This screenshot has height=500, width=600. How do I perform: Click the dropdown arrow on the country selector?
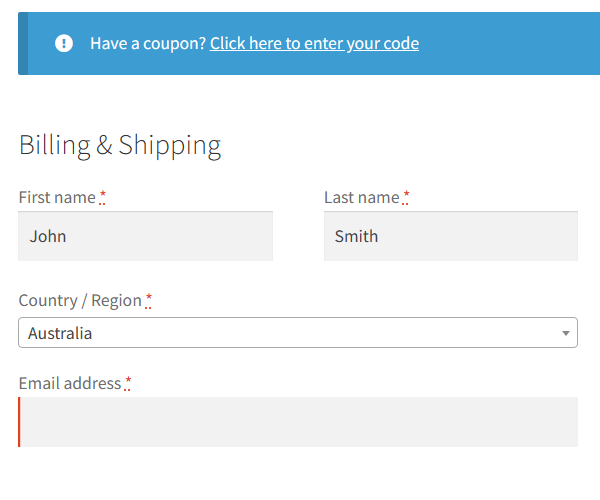click(566, 333)
